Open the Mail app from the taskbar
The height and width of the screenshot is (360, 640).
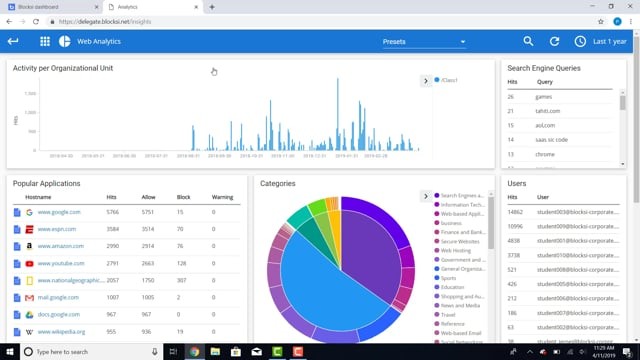[x=256, y=351]
